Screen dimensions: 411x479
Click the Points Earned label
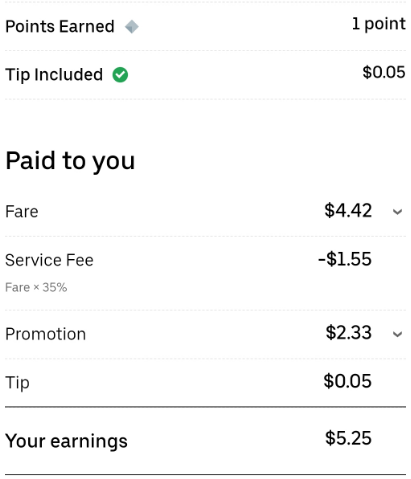[60, 26]
